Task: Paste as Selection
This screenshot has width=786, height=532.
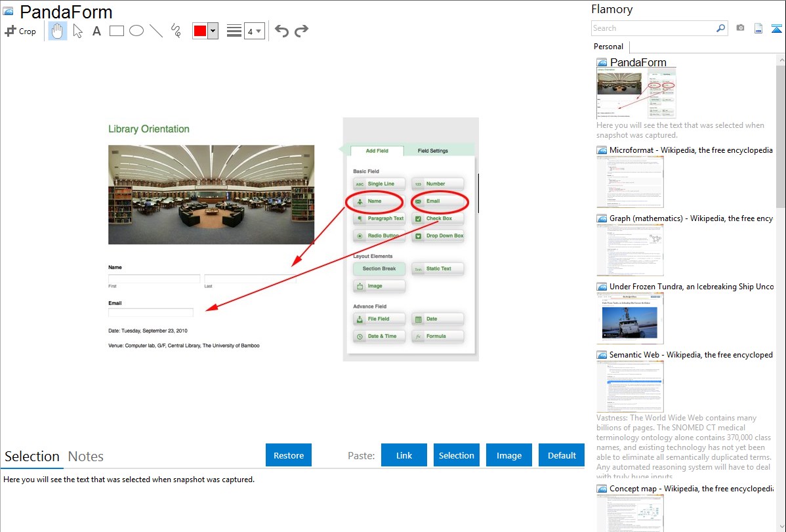Action: coord(457,455)
